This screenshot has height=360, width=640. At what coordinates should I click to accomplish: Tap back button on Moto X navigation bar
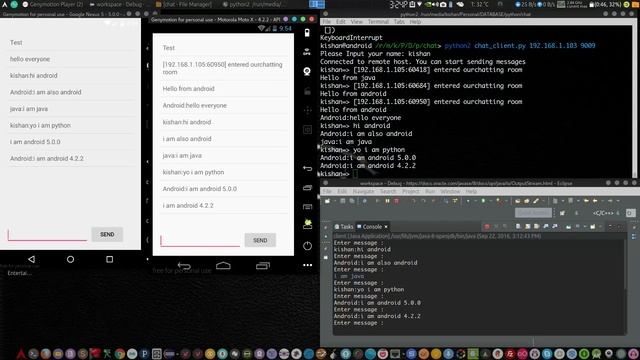[x=184, y=266]
